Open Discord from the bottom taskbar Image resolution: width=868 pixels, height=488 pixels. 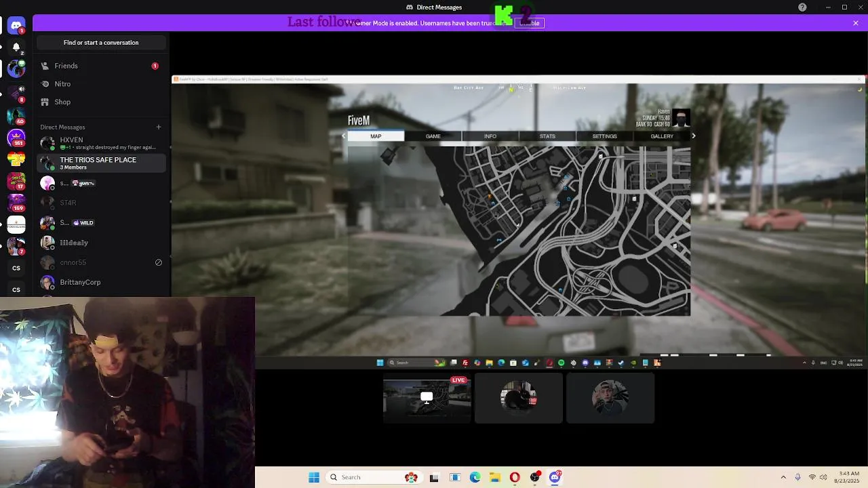tap(555, 477)
